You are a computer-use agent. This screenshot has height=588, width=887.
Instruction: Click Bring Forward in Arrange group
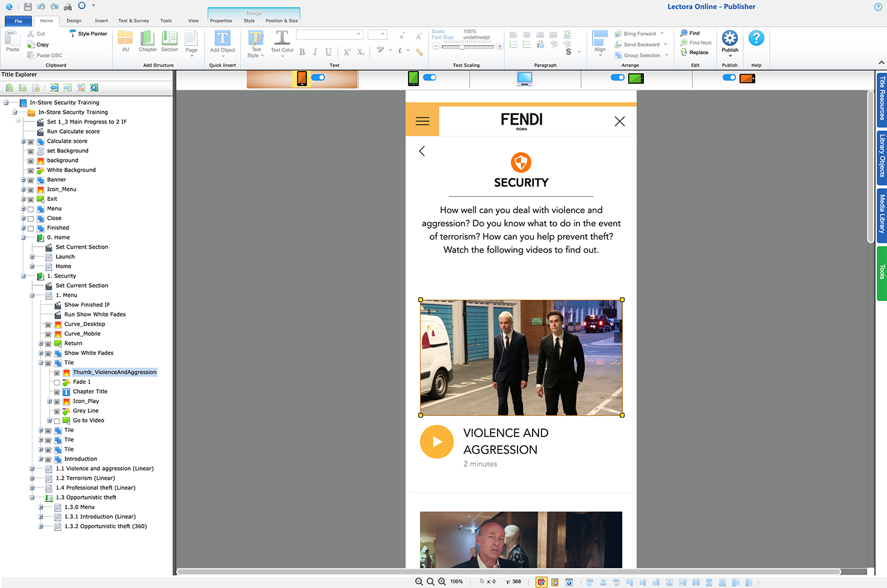[639, 34]
